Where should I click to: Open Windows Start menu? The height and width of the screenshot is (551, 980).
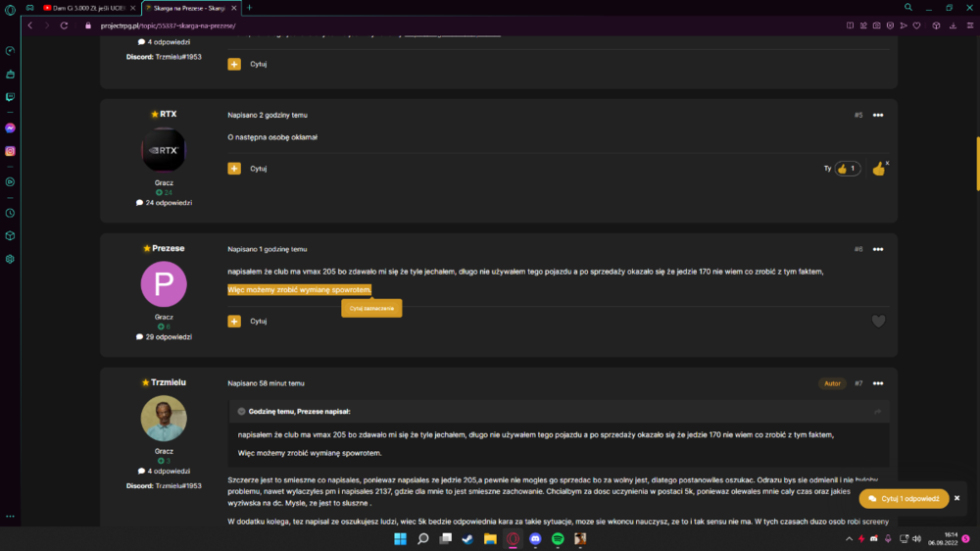[400, 538]
